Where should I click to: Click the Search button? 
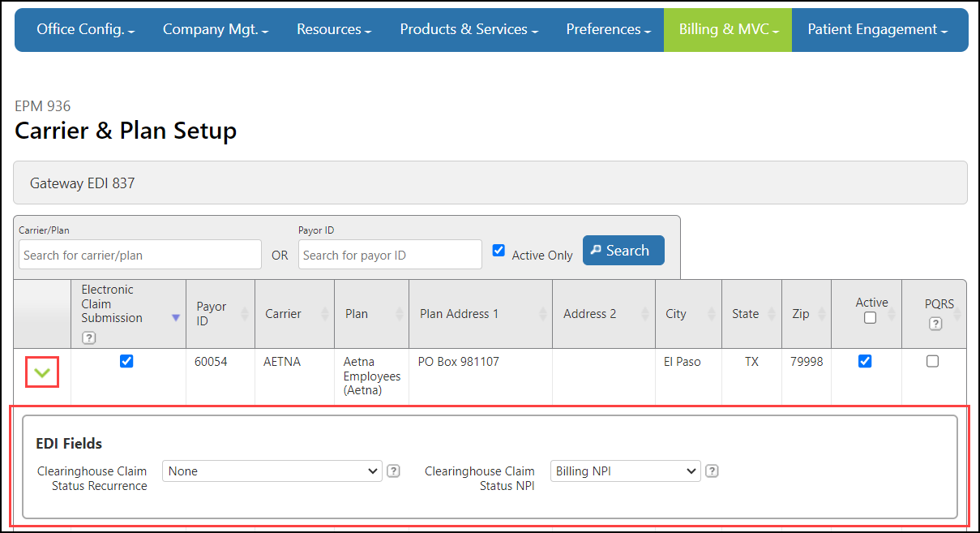(623, 251)
